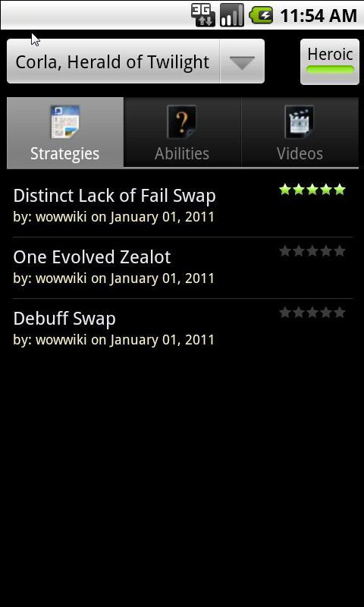This screenshot has width=364, height=607.
Task: Tap the Debuff Swap author date line
Action: tap(114, 340)
